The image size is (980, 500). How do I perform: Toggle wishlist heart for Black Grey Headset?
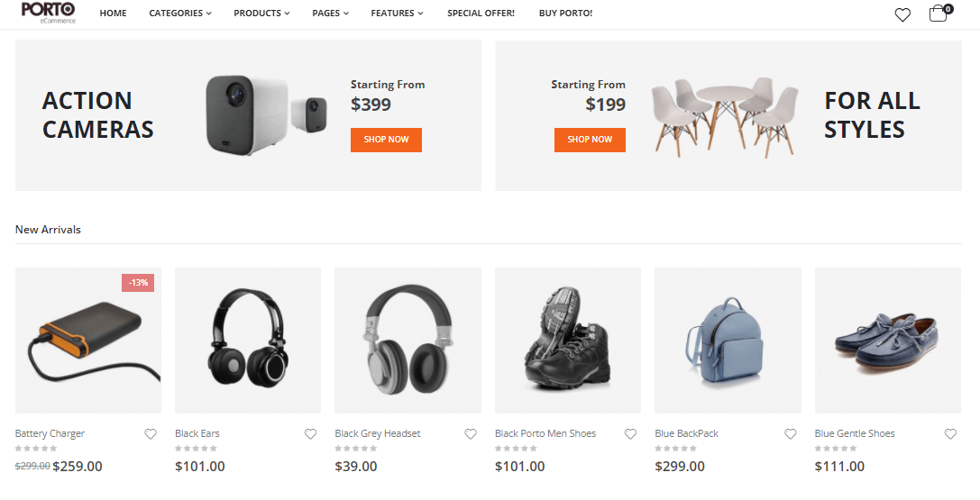471,434
